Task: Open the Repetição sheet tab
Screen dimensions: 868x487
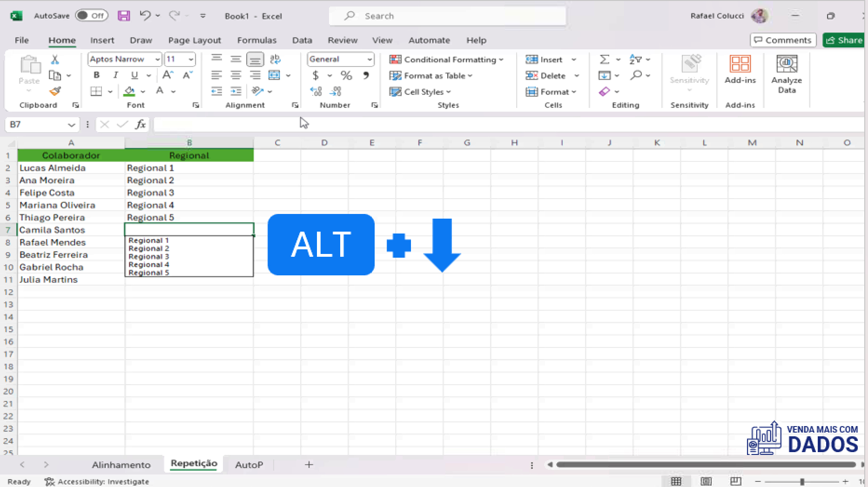Action: (x=194, y=464)
